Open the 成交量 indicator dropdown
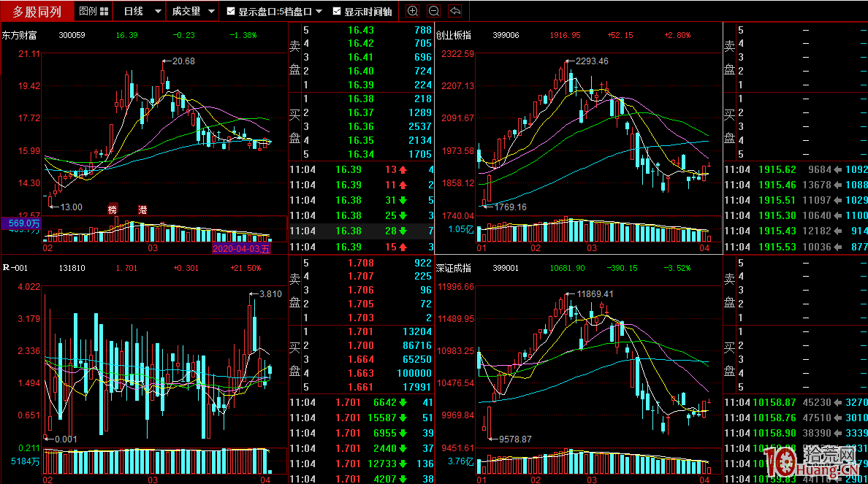The width and height of the screenshot is (868, 484). pos(192,11)
